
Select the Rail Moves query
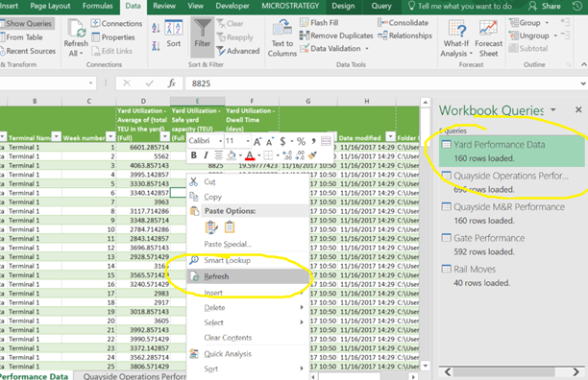point(512,275)
